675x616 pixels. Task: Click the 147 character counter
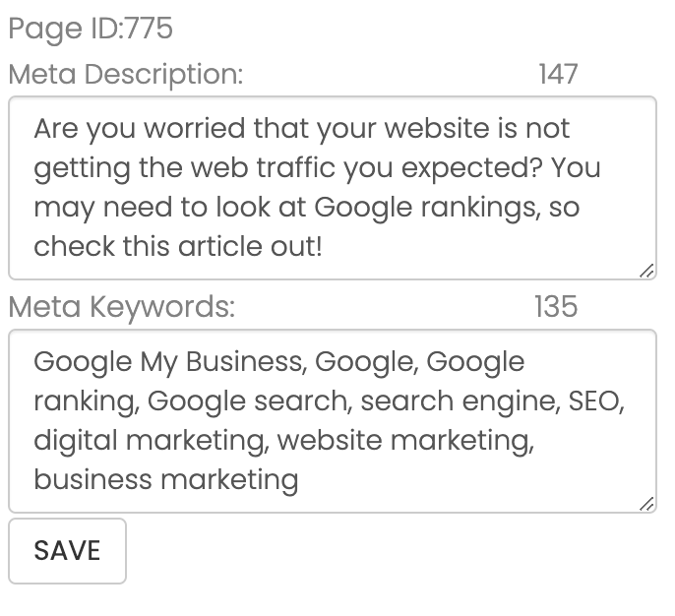click(x=558, y=74)
